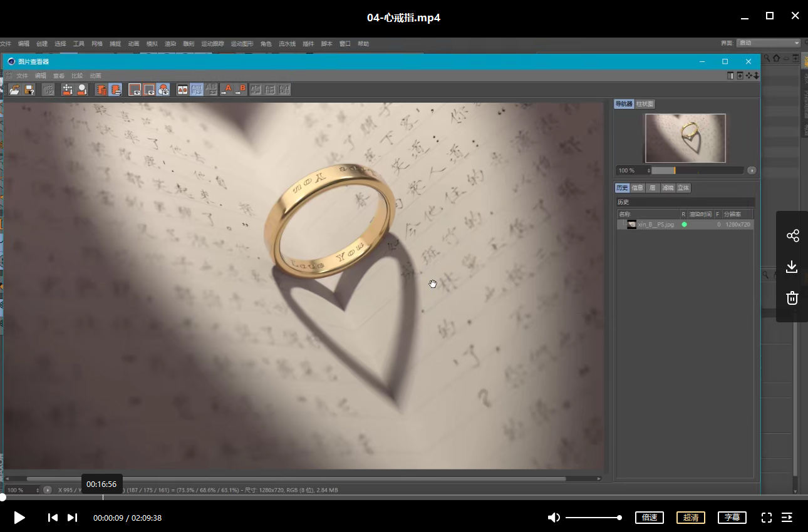Click the AB compare icon

(x=182, y=90)
